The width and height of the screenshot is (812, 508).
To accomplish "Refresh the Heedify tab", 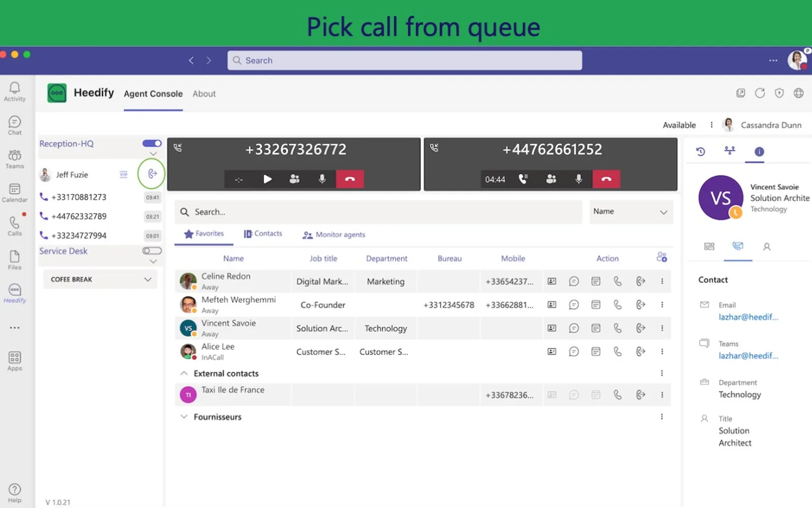I will (x=760, y=93).
